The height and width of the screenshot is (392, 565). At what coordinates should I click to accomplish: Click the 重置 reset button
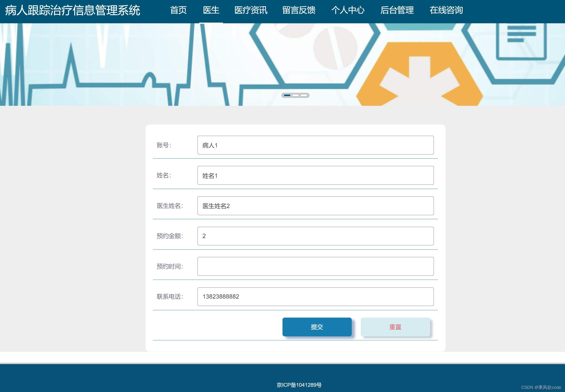pos(395,327)
